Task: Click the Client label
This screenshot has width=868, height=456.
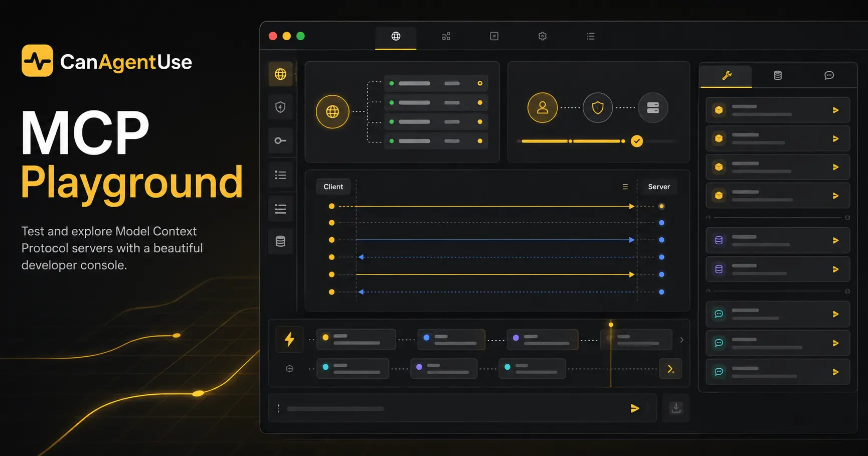Action: [x=333, y=187]
